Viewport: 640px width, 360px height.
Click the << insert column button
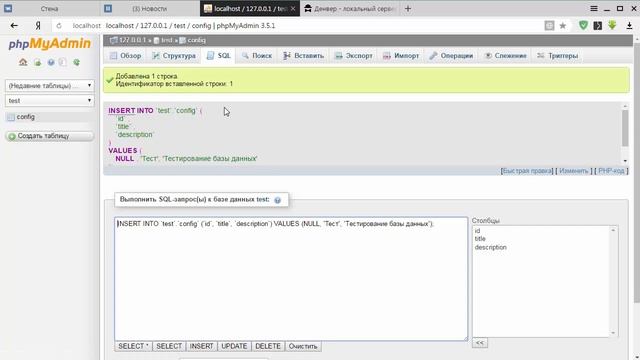tap(480, 343)
